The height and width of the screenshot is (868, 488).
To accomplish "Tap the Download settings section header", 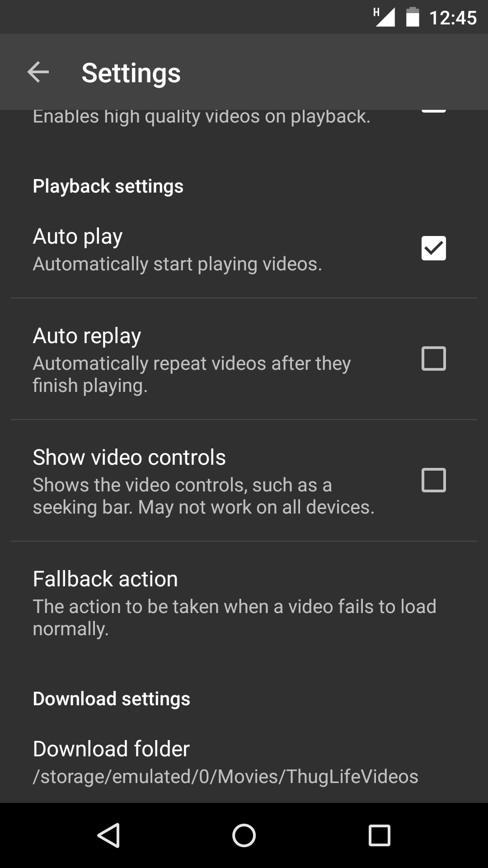I will coord(112,699).
